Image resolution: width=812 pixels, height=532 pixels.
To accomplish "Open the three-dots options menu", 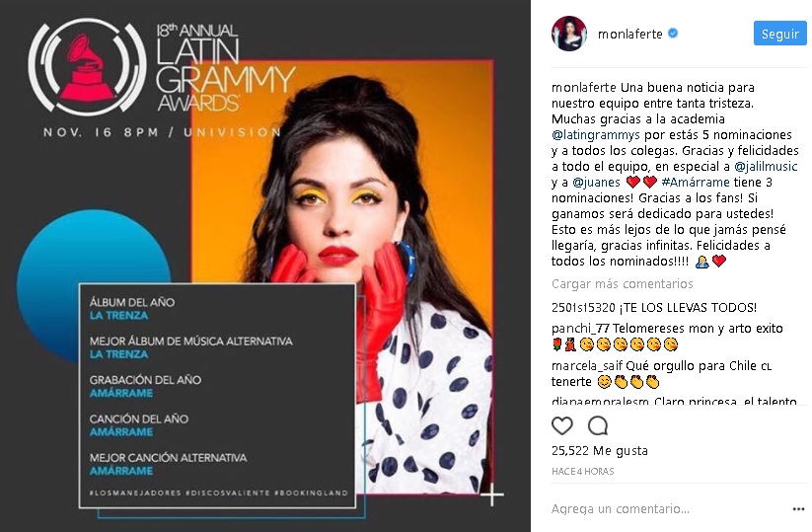I will [798, 509].
